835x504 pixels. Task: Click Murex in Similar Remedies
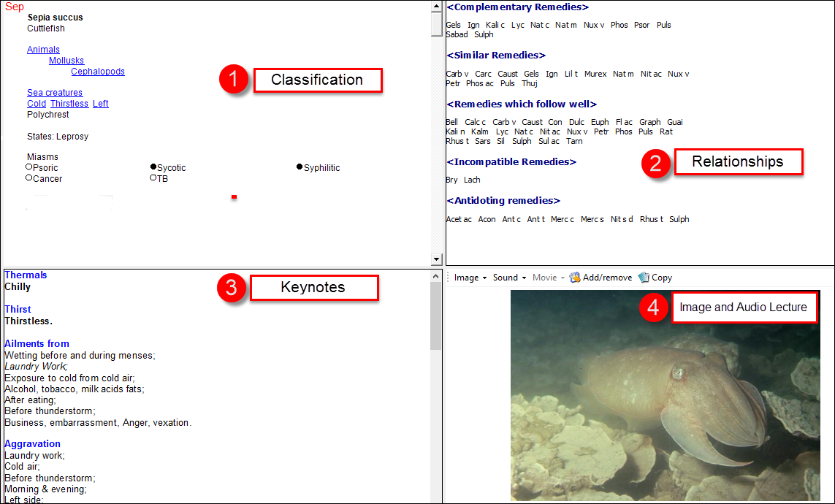pyautogui.click(x=595, y=74)
